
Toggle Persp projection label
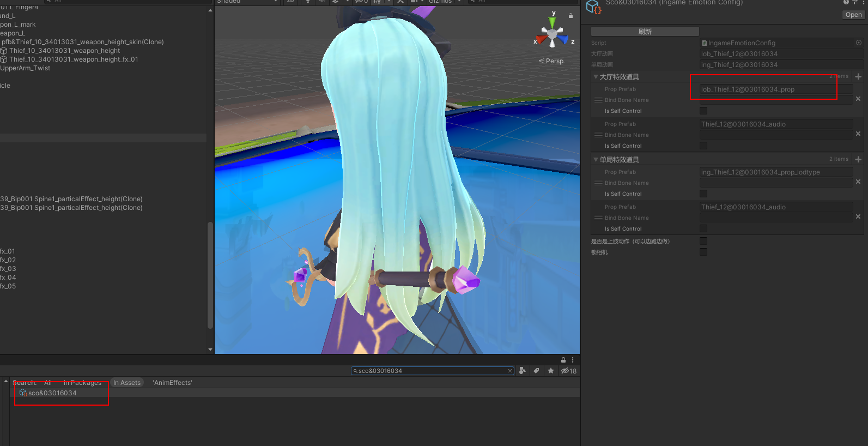(551, 61)
